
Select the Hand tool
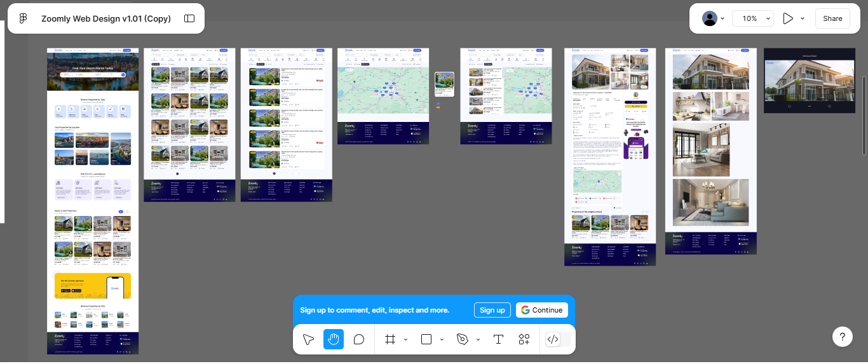(x=334, y=339)
